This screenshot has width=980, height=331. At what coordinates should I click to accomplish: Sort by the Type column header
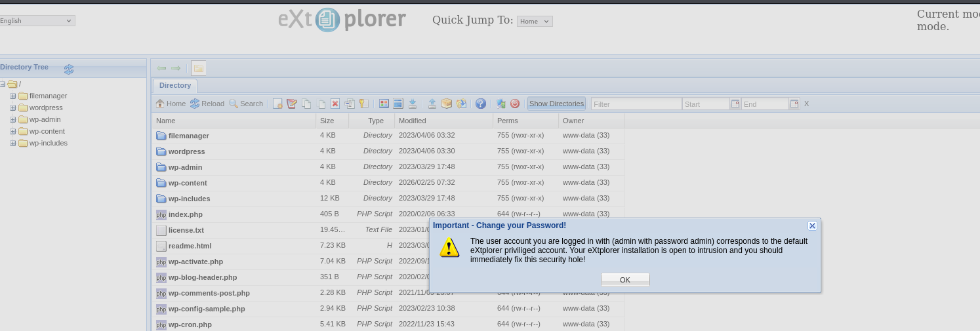tap(372, 121)
